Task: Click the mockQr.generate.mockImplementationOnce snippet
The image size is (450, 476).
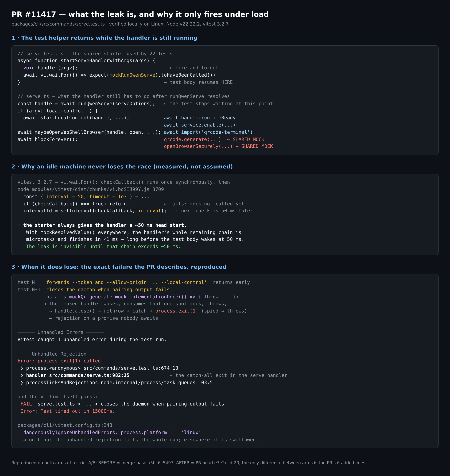Action: (x=153, y=297)
